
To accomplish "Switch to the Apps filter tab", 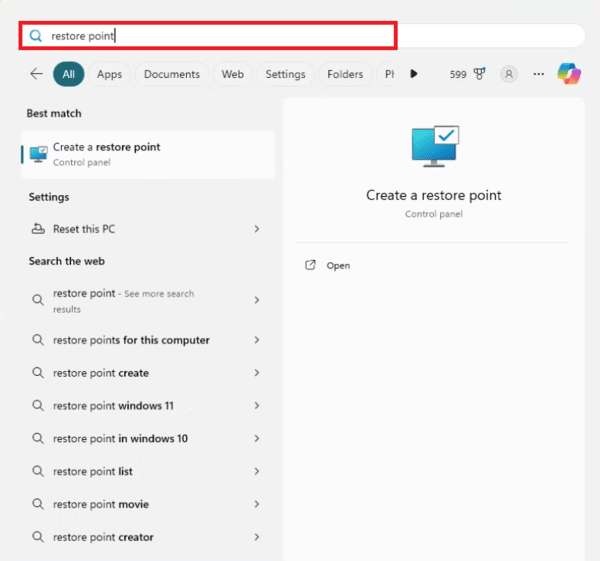I will point(109,74).
